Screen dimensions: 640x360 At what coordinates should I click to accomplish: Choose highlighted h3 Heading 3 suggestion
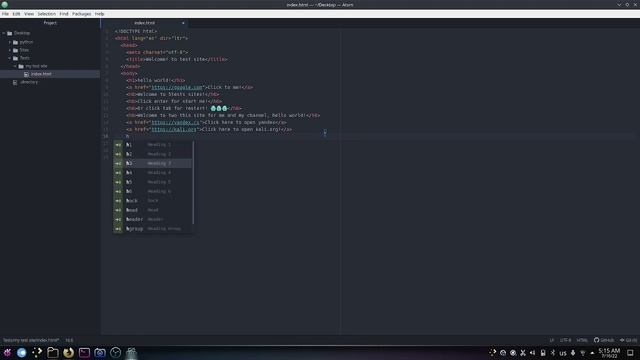point(153,163)
